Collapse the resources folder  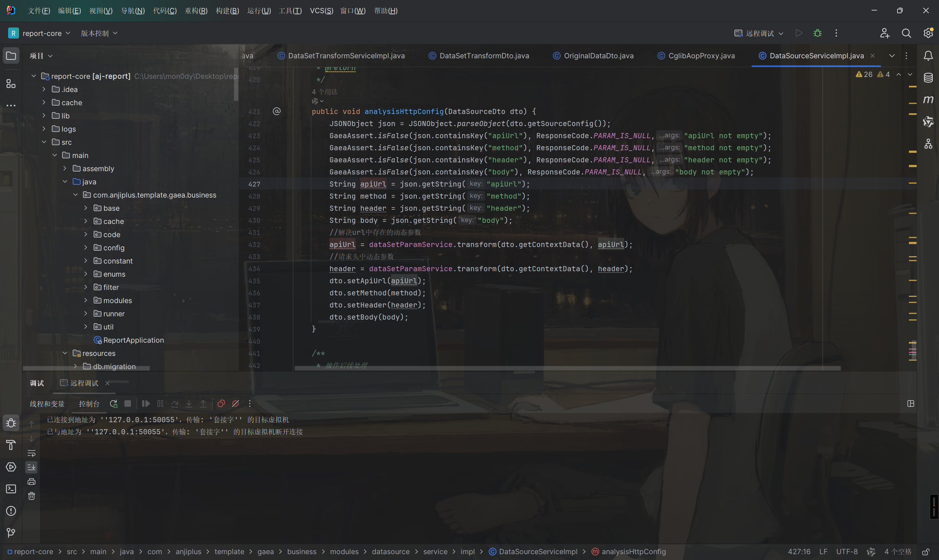coord(65,353)
